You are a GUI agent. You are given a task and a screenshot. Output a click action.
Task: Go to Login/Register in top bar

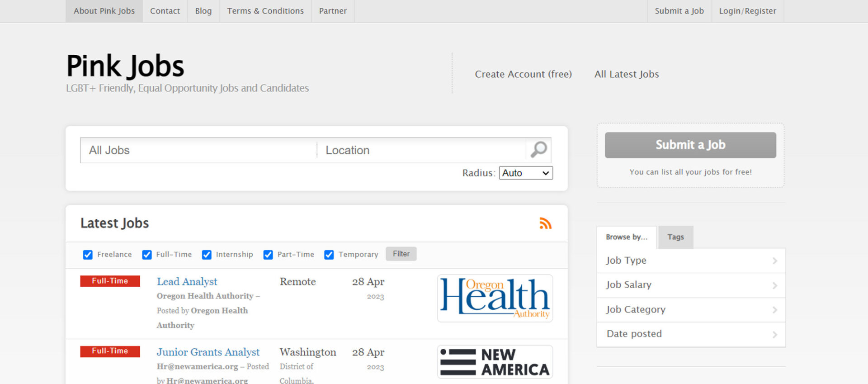(747, 11)
